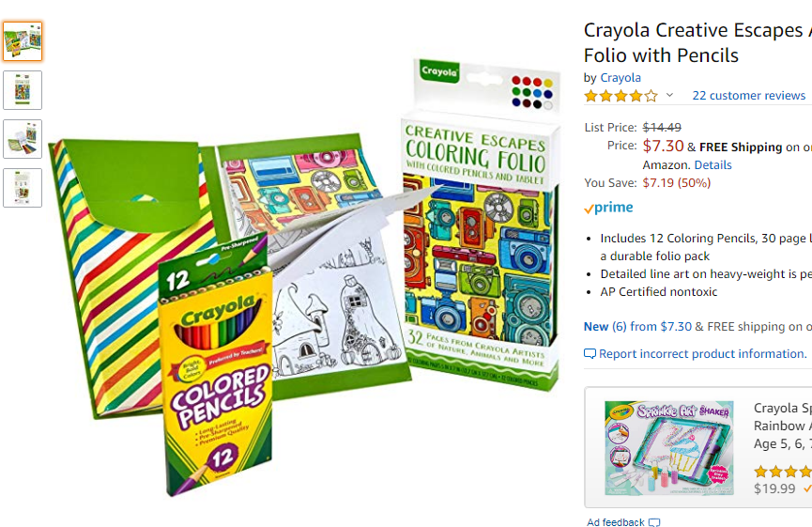Click the Prime logo icon

coord(608,208)
